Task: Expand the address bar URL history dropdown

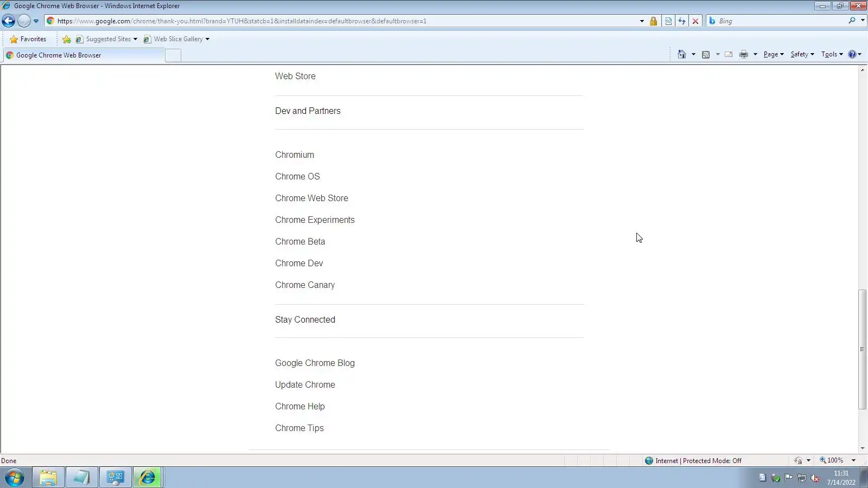Action: tap(642, 21)
